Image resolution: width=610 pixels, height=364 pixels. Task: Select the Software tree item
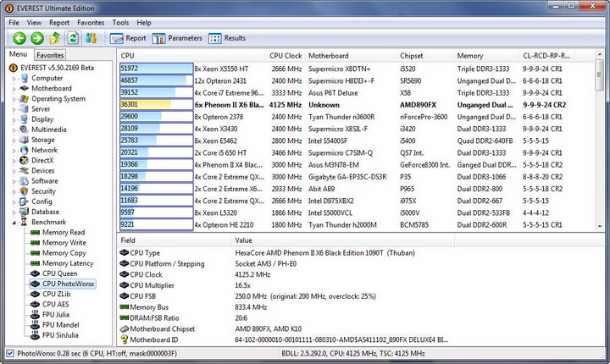click(44, 181)
